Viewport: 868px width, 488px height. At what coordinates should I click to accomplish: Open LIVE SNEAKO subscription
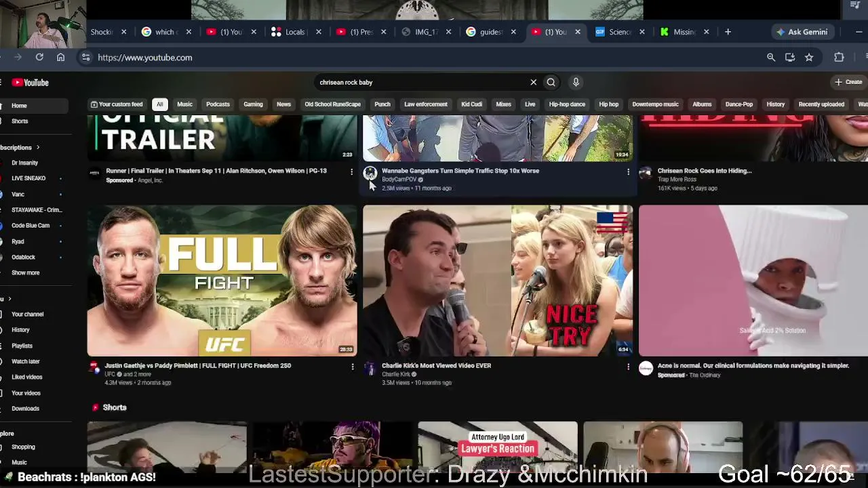pyautogui.click(x=28, y=179)
